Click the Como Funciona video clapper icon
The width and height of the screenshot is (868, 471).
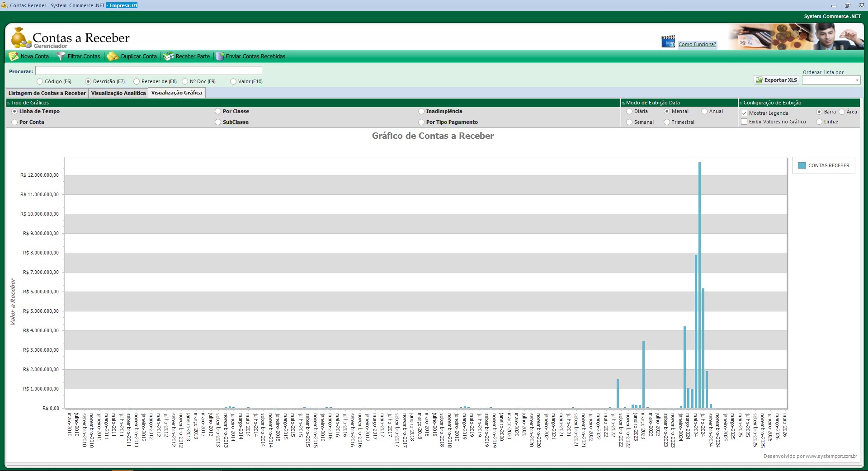pos(668,42)
